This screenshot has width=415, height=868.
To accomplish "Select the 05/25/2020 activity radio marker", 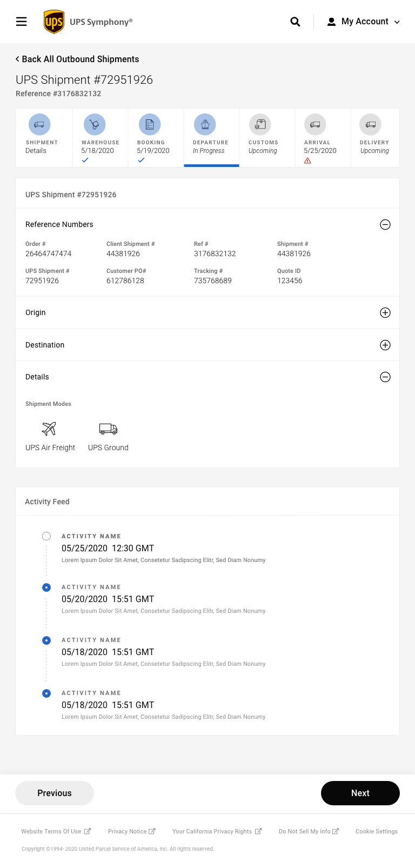I will 46,536.
